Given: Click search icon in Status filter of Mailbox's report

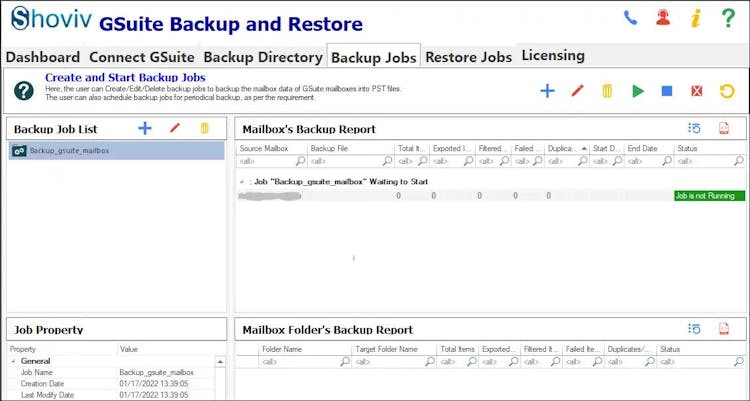Looking at the screenshot, I should [x=739, y=161].
